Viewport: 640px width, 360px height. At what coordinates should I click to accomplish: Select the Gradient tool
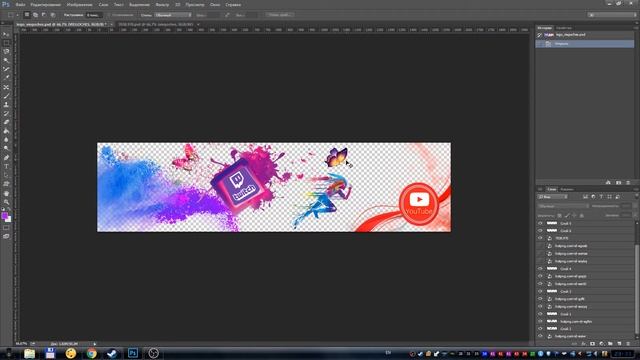[x=6, y=131]
